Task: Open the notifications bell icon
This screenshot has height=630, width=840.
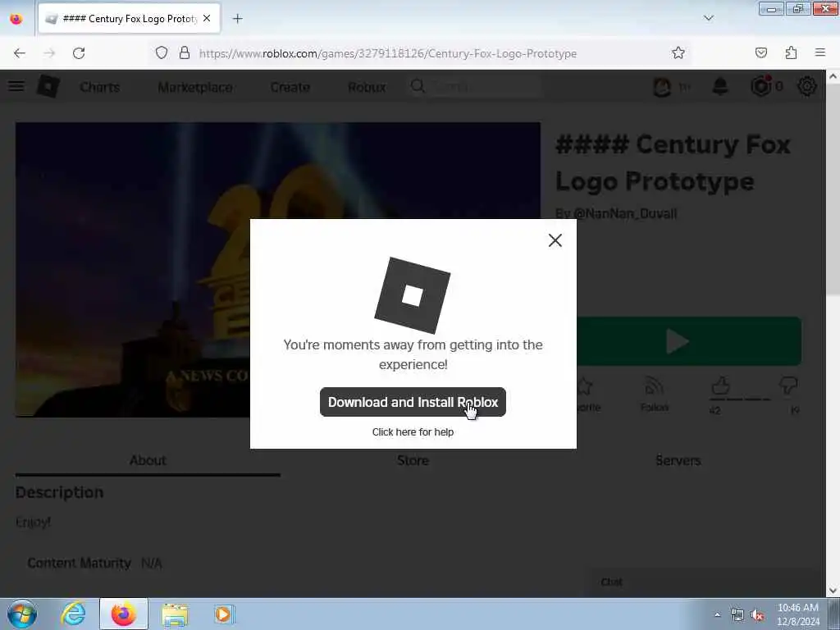Action: (720, 86)
